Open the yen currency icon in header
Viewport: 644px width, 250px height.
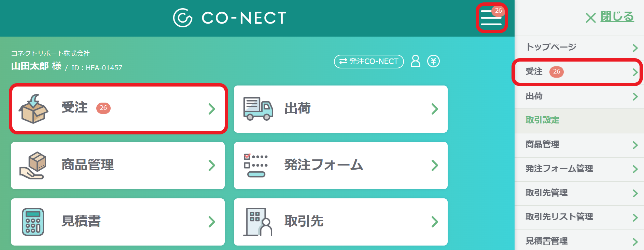pos(433,62)
